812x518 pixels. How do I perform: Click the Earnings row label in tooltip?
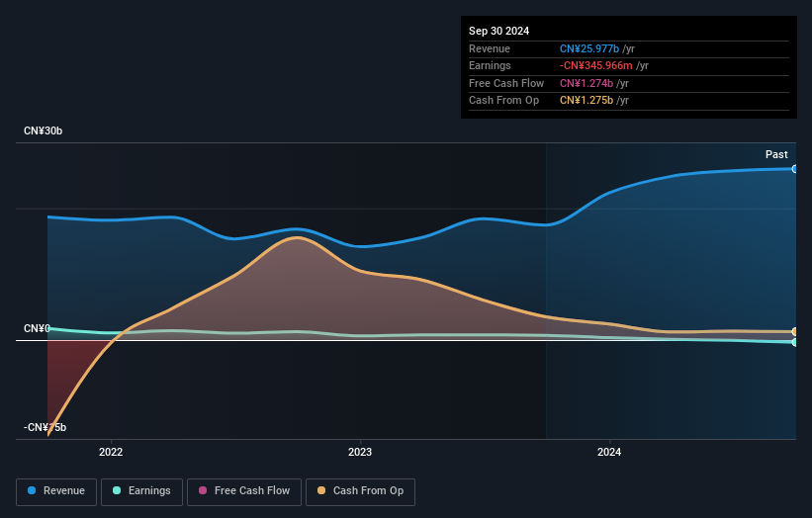[490, 65]
